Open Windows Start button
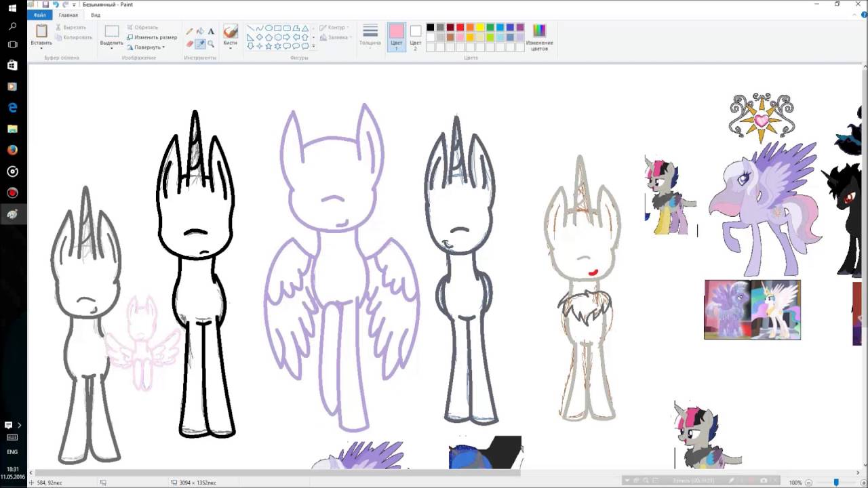The image size is (868, 488). click(13, 8)
